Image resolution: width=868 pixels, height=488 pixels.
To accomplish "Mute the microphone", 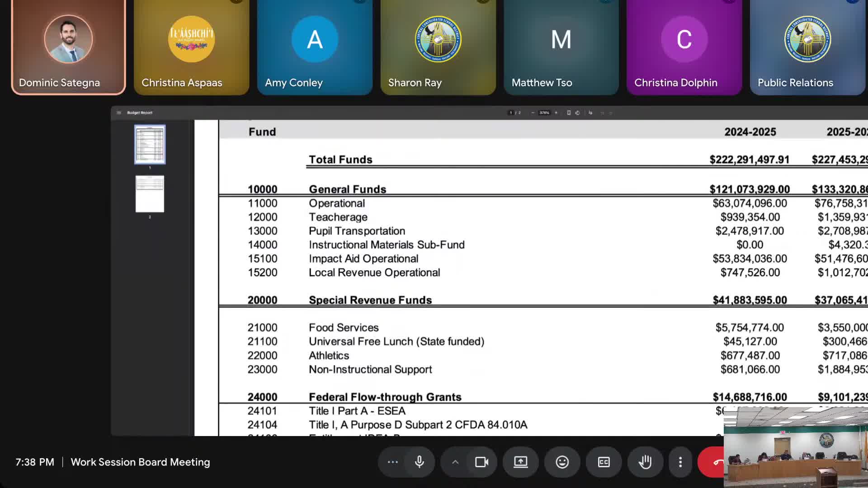I will point(419,462).
